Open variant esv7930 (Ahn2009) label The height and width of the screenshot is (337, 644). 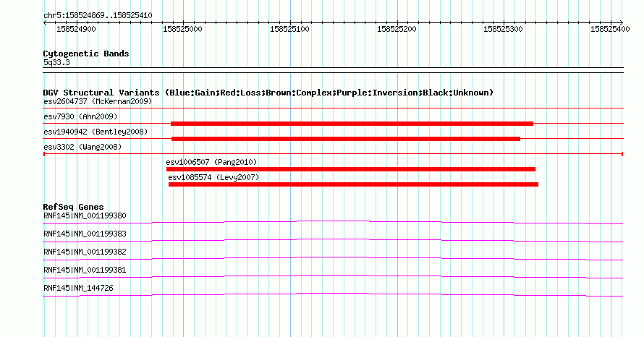point(80,116)
